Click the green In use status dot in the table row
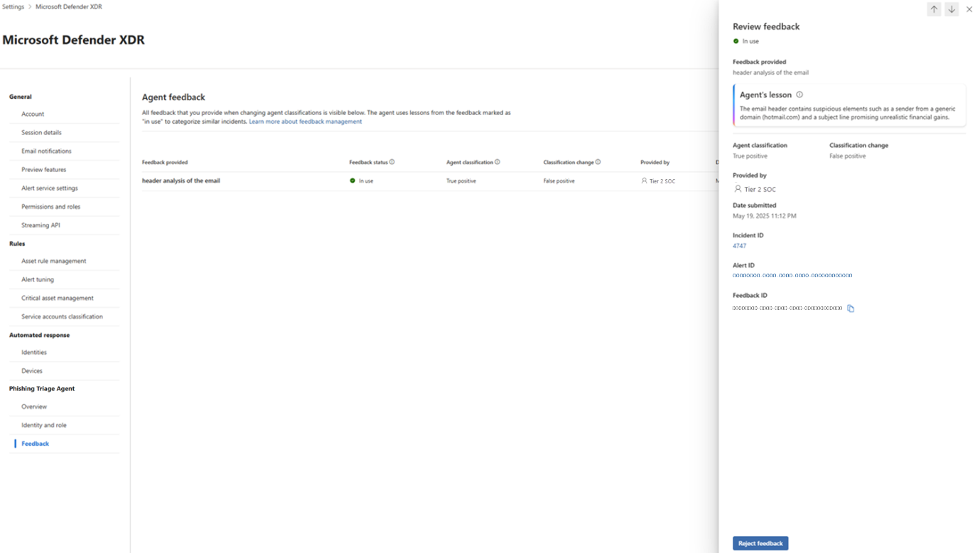 (x=352, y=181)
